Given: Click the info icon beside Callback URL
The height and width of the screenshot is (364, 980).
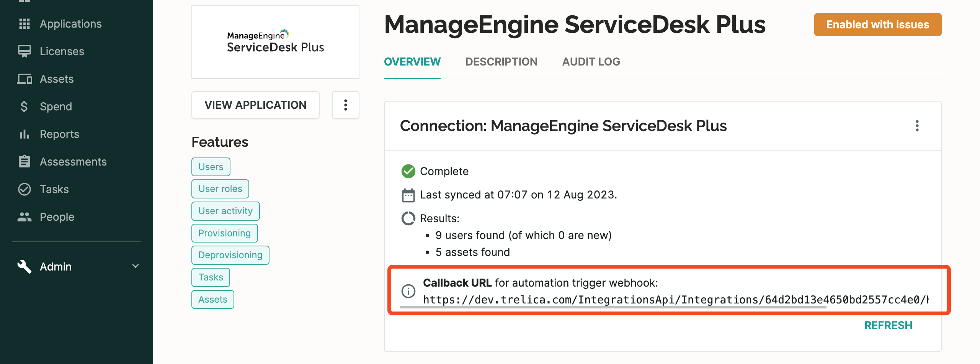Looking at the screenshot, I should point(408,291).
